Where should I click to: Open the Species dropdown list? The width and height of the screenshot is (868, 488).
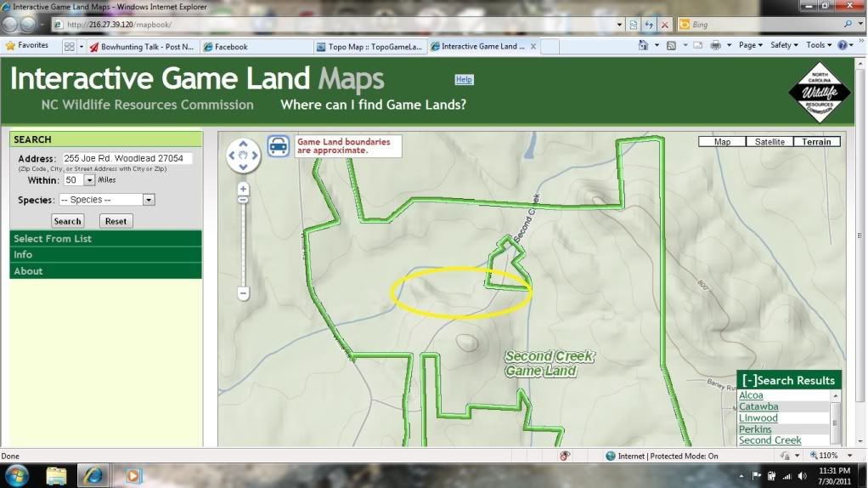click(149, 200)
